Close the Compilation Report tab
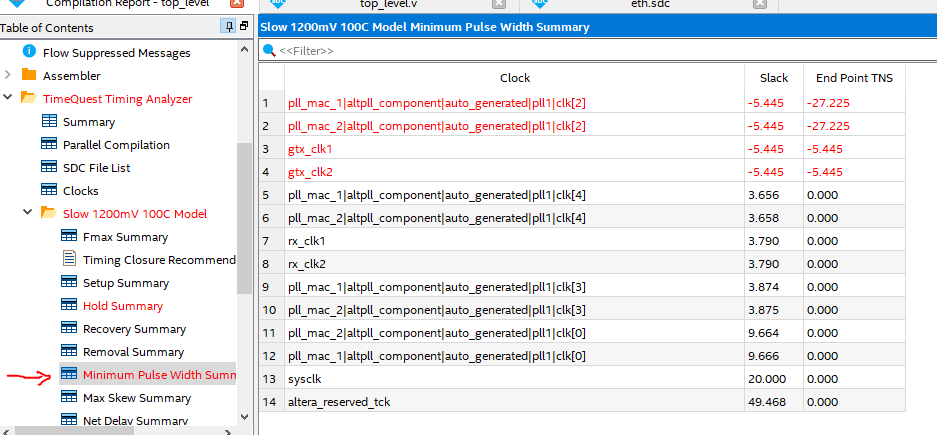937x435 pixels. [x=237, y=4]
